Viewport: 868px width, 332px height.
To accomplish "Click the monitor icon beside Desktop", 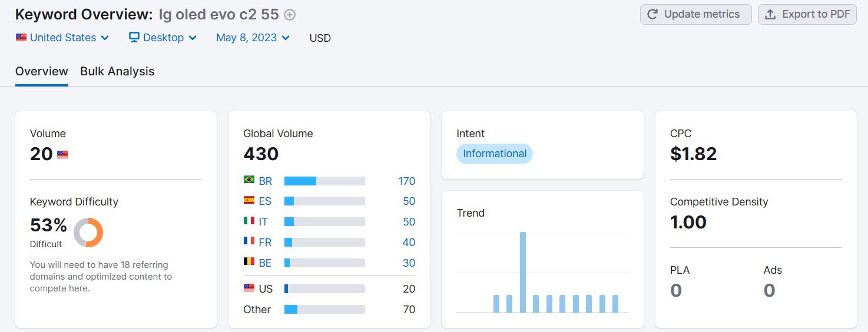I will tap(134, 37).
